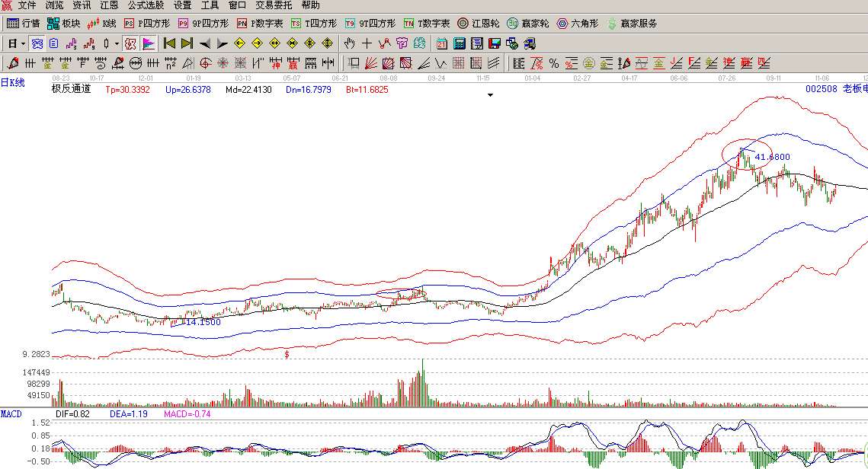
Task: Jump to first bar with the left-end arrow
Action: 169,43
